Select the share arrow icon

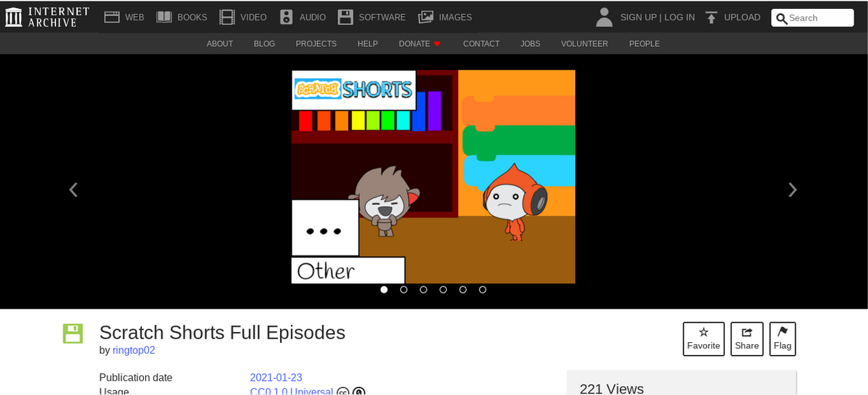pos(747,332)
